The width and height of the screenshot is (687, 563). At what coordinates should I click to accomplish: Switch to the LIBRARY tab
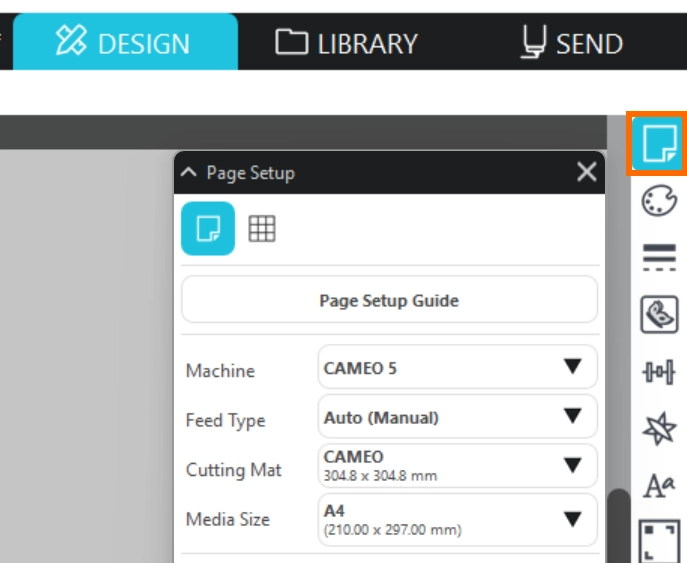click(346, 43)
